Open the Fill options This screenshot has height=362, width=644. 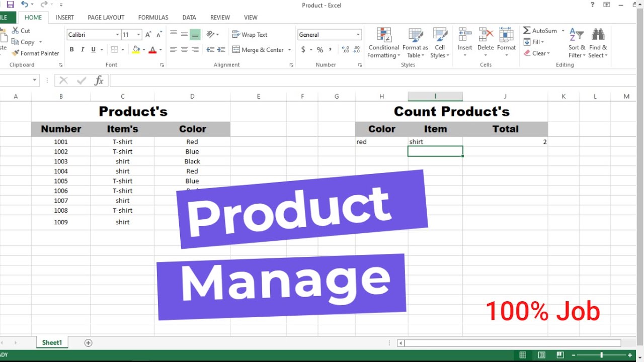[x=534, y=42]
